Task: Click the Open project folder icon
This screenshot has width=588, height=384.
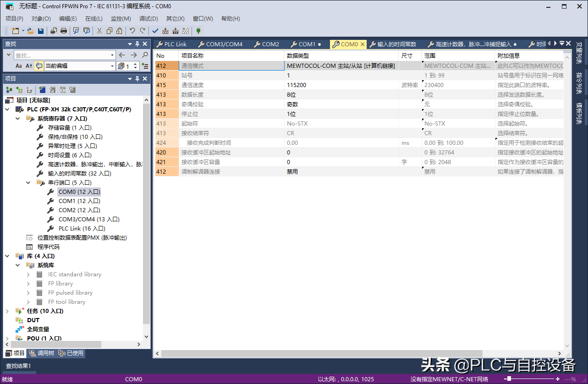Action: 30,31
